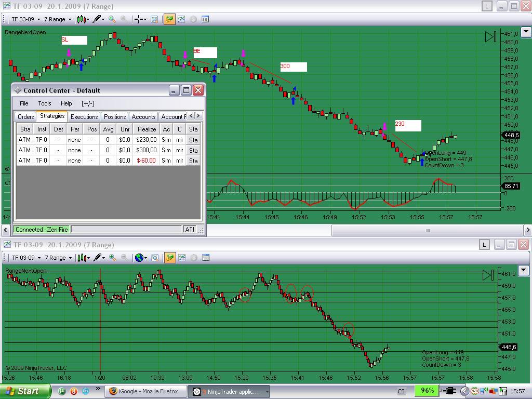
Task: Toggle highlighted chart trader button in top toolbar
Action: coord(169,19)
